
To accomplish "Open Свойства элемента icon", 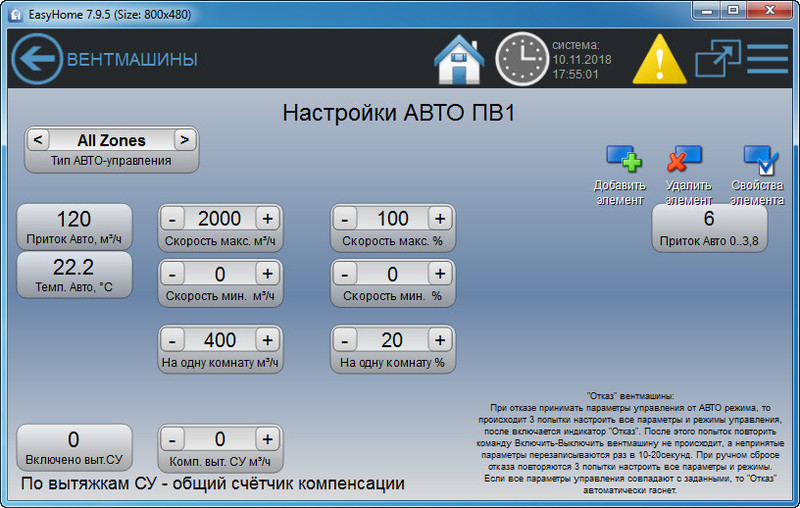I will pyautogui.click(x=758, y=160).
